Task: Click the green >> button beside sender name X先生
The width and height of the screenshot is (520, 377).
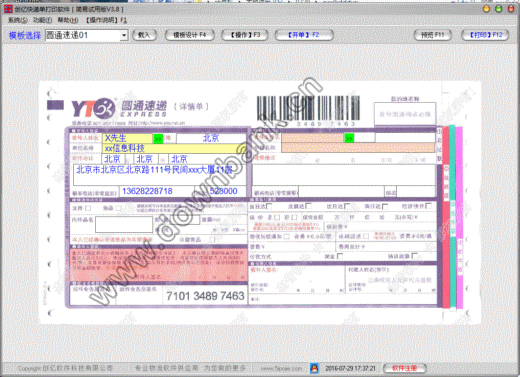Action: pos(158,138)
